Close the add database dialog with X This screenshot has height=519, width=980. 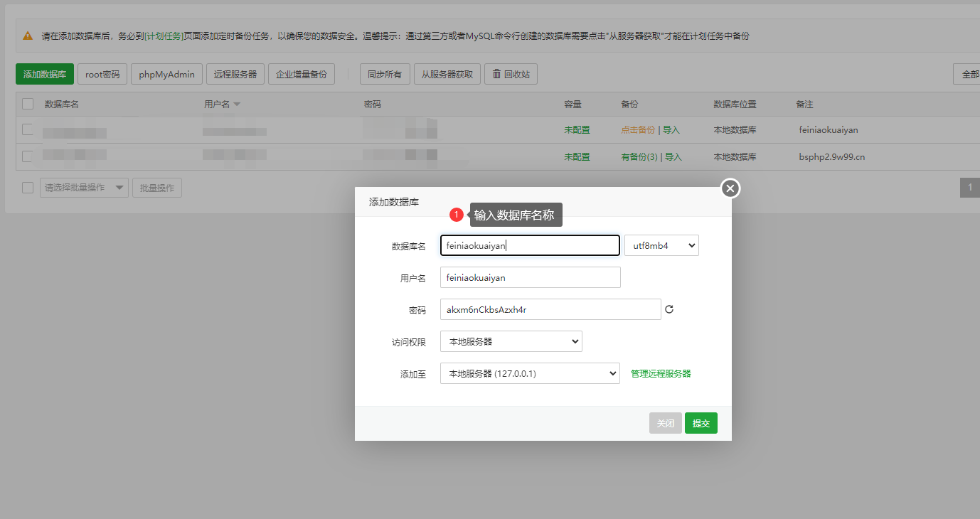[730, 188]
